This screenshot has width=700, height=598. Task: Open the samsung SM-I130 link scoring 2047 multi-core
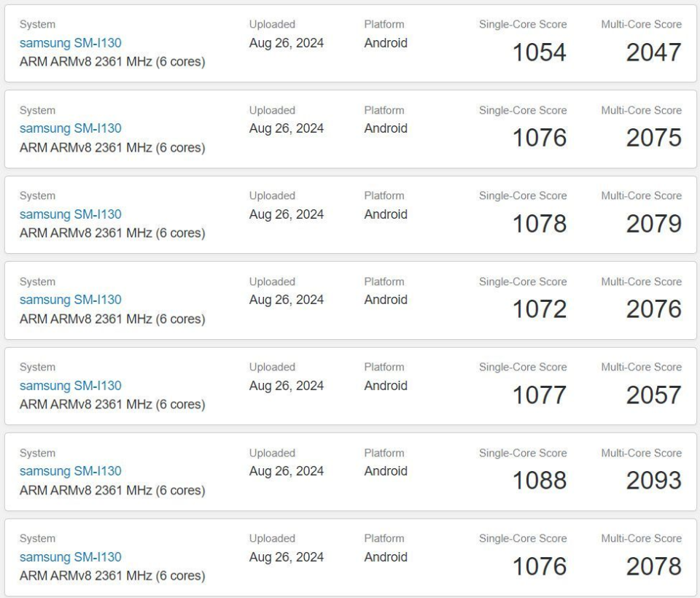(x=70, y=43)
